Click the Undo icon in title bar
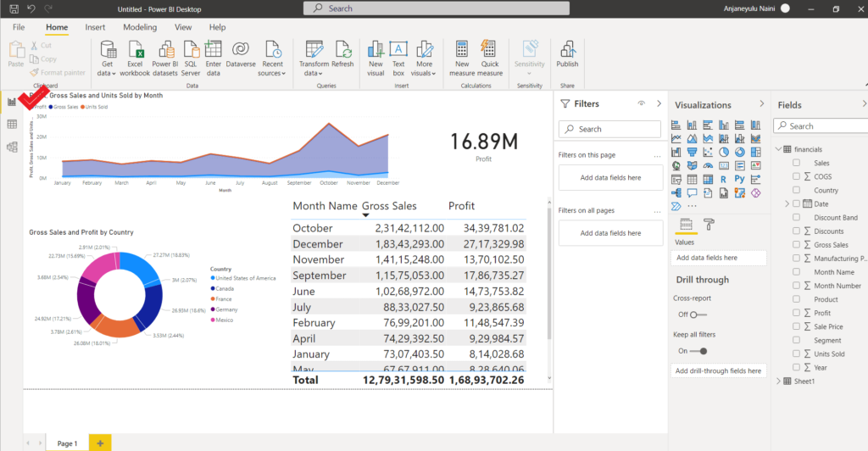Image resolution: width=868 pixels, height=451 pixels. click(x=31, y=8)
